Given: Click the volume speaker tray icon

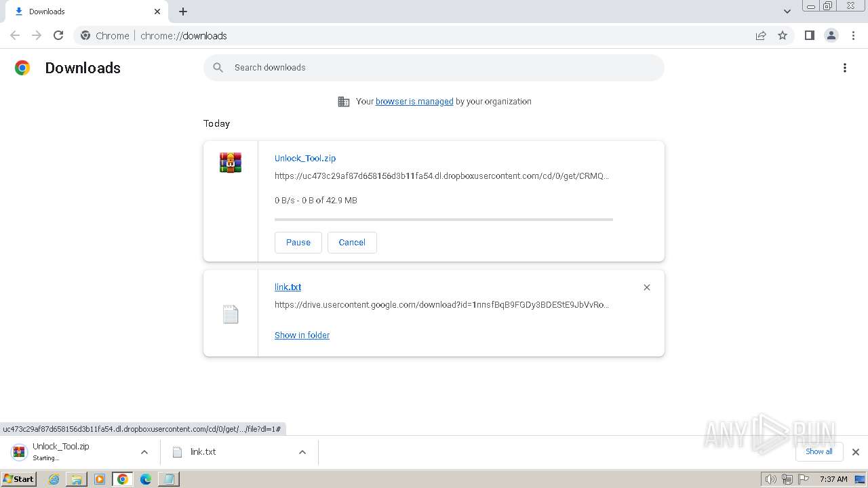Looking at the screenshot, I should [770, 479].
